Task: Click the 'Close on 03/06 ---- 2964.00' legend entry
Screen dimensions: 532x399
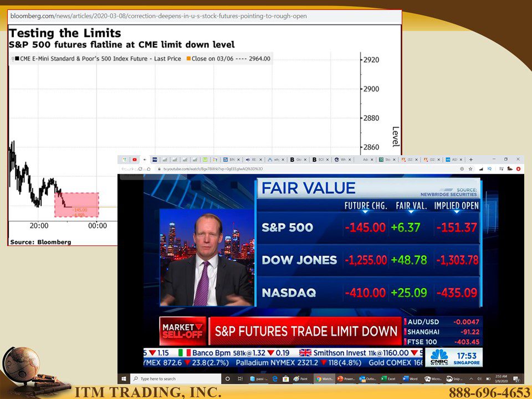Action: [228, 59]
